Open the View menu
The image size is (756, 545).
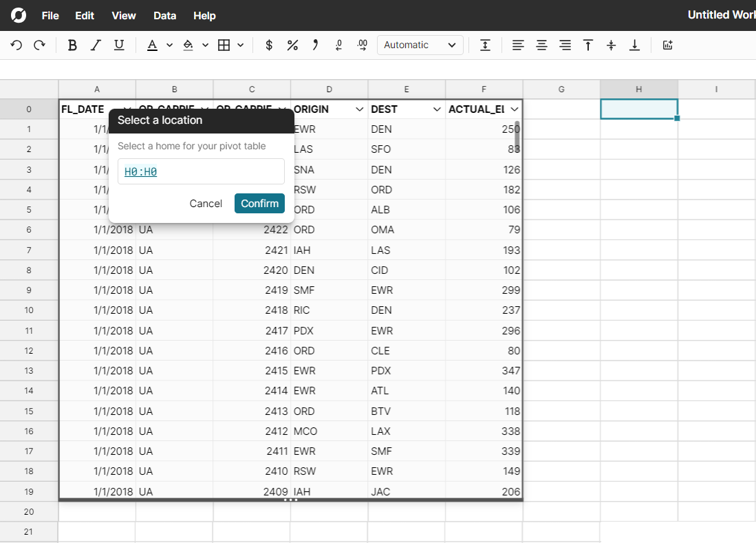coord(124,15)
